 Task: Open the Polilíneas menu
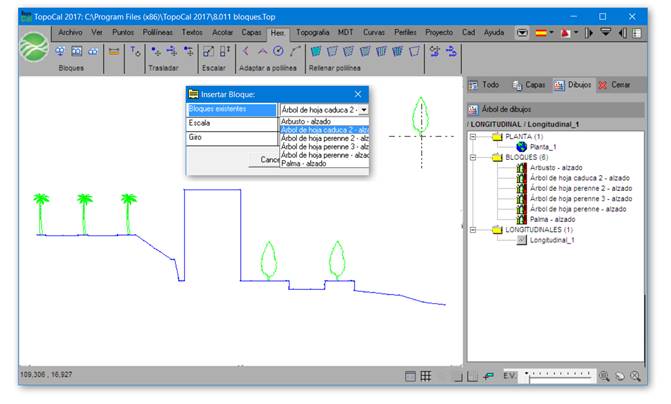(x=157, y=33)
